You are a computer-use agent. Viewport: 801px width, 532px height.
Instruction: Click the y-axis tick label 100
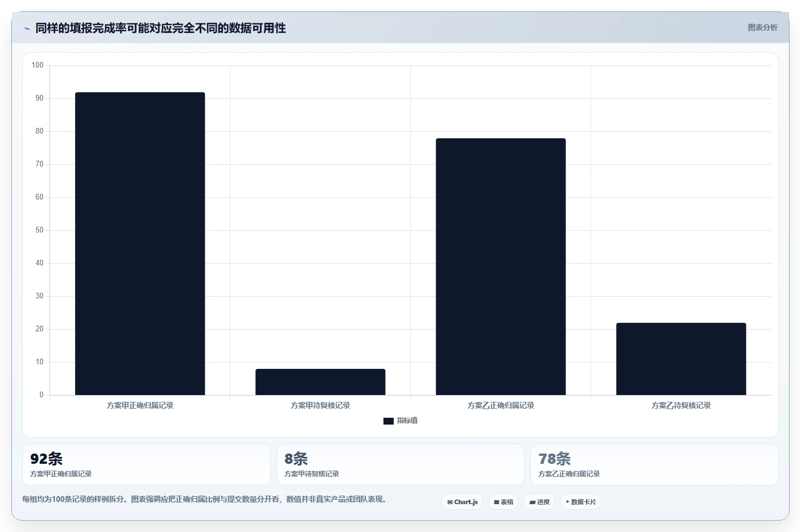(x=38, y=65)
